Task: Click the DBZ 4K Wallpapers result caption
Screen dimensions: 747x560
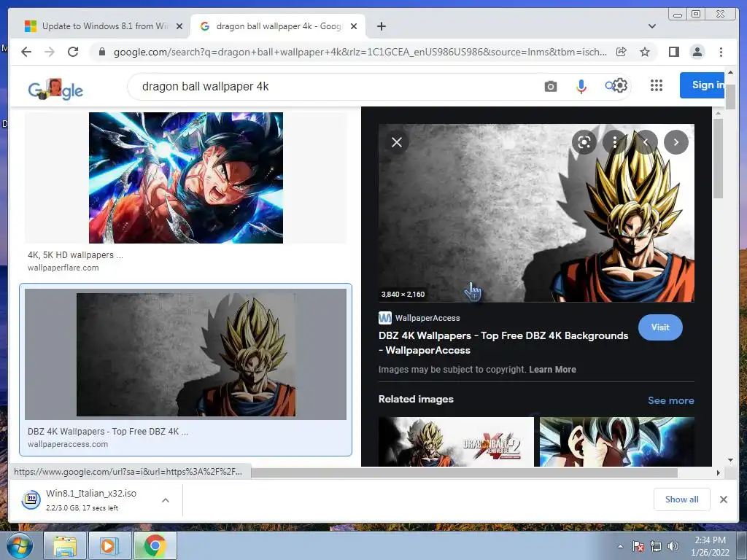Action: 108,432
